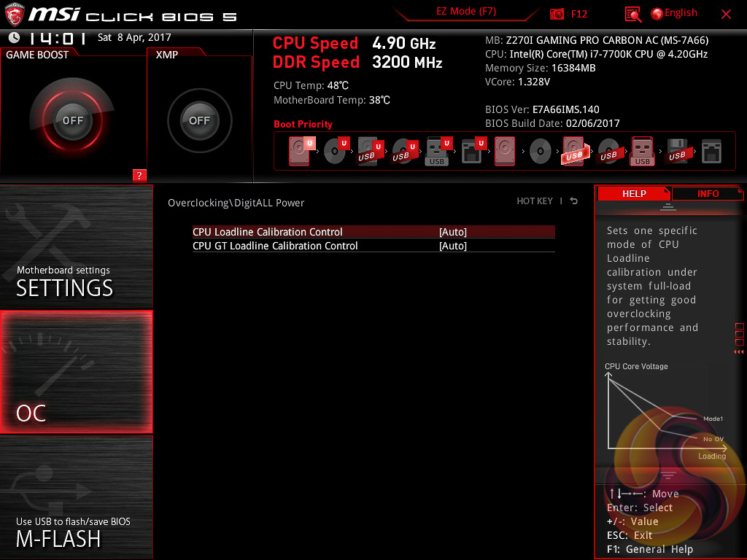The image size is (747, 560).
Task: Select the UEFI hard disk boot device
Action: [x=301, y=151]
